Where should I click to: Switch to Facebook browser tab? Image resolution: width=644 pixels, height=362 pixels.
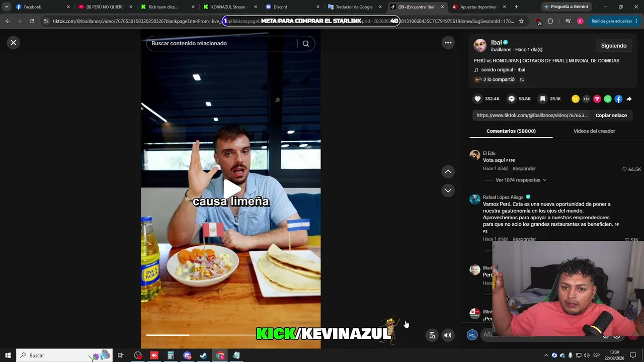tap(43, 7)
